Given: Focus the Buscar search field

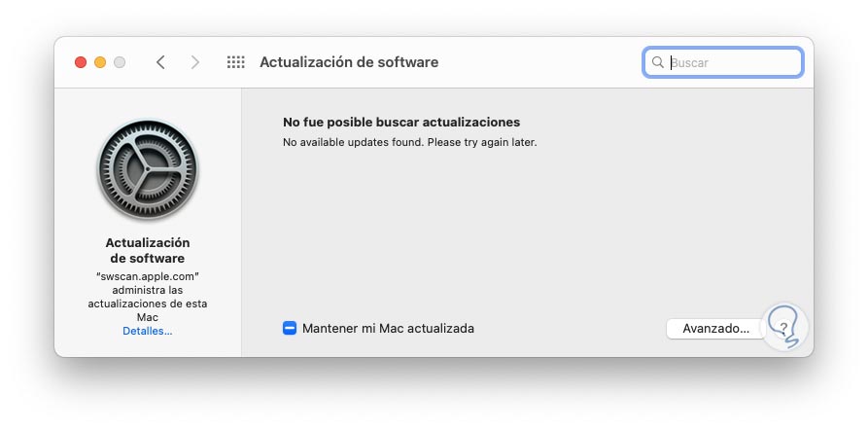Looking at the screenshot, I should 733,62.
